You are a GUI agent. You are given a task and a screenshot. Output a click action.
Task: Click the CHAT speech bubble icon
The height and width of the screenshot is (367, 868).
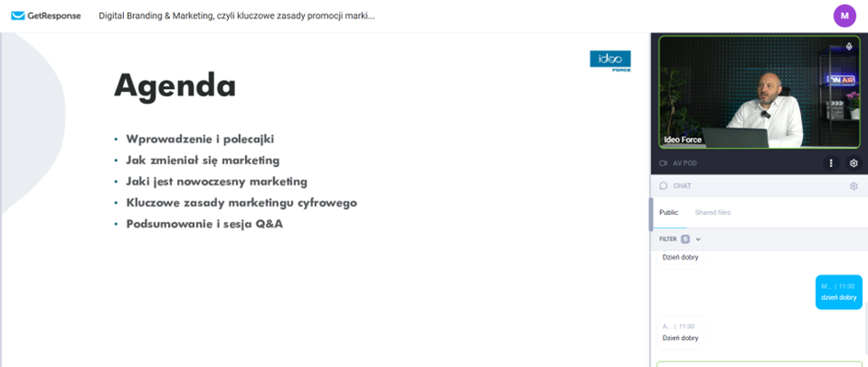tap(663, 185)
